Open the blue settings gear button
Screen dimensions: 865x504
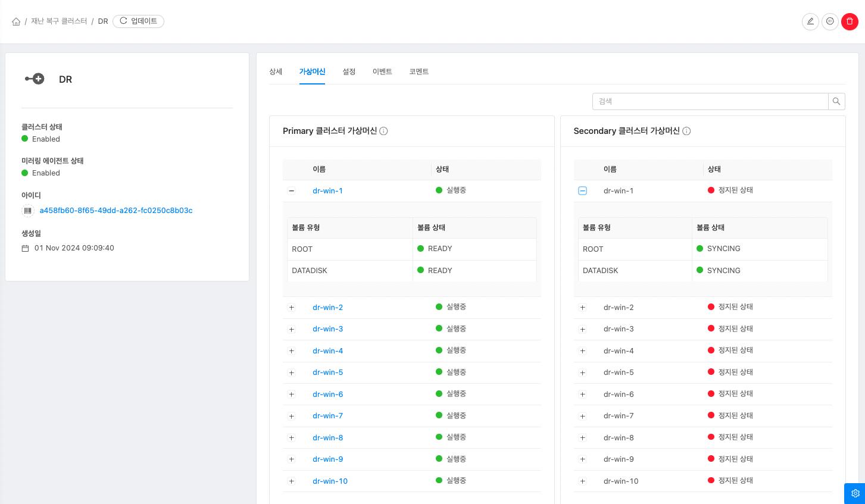point(855,493)
